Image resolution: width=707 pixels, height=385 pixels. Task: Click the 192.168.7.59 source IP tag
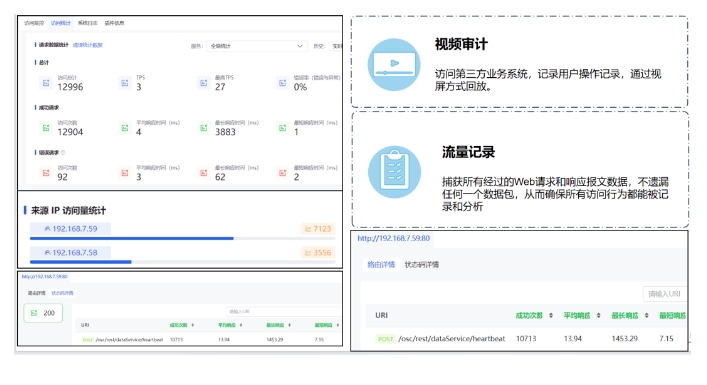click(70, 229)
